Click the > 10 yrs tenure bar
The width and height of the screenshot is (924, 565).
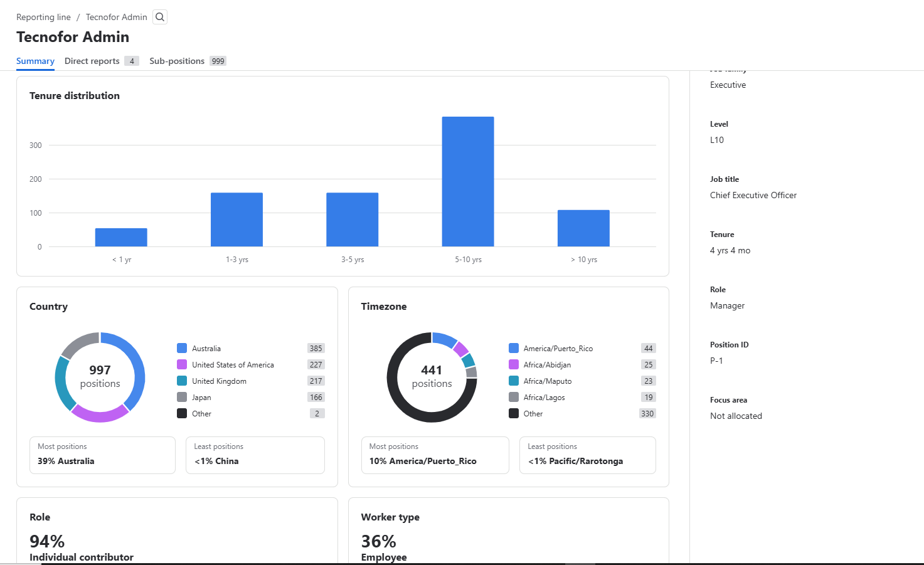pyautogui.click(x=583, y=227)
